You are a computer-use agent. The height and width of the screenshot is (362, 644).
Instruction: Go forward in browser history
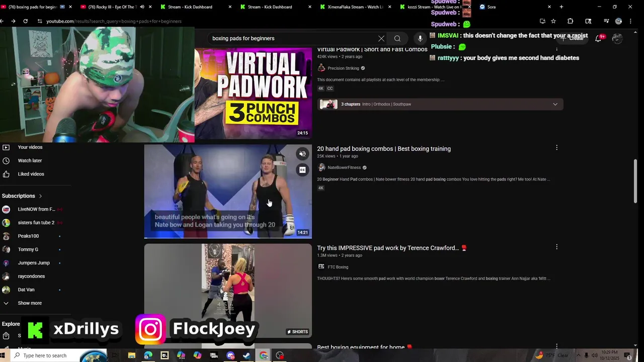pyautogui.click(x=13, y=21)
